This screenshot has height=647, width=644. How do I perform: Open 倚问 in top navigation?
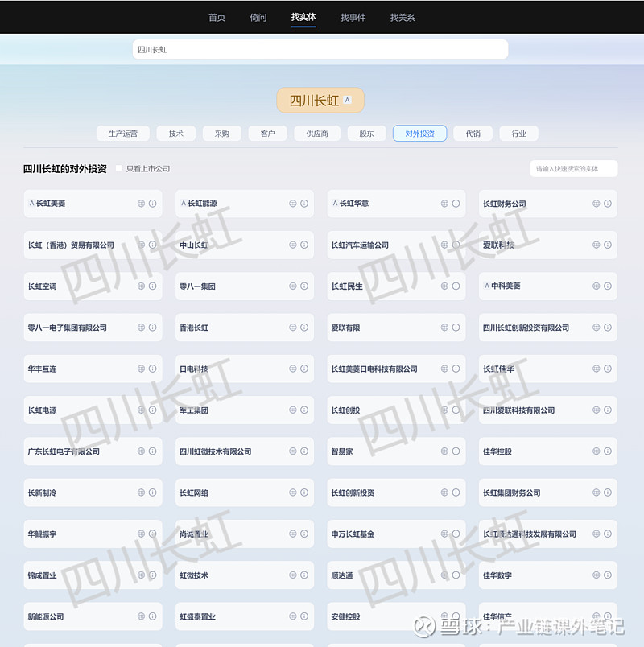pos(258,18)
